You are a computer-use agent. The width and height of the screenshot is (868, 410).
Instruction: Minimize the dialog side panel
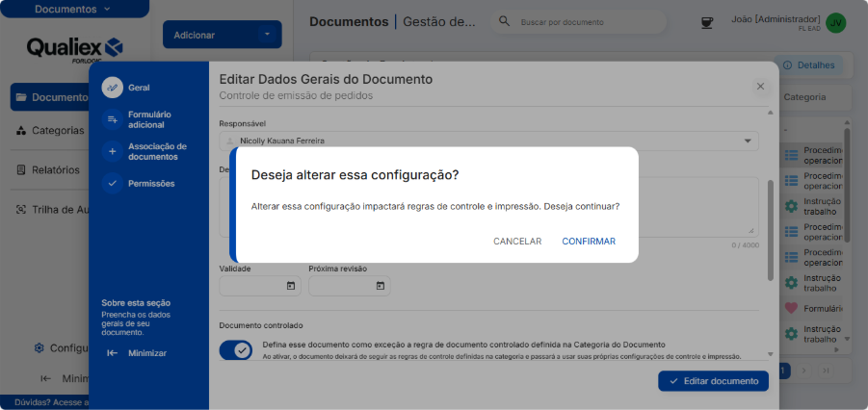click(x=137, y=353)
